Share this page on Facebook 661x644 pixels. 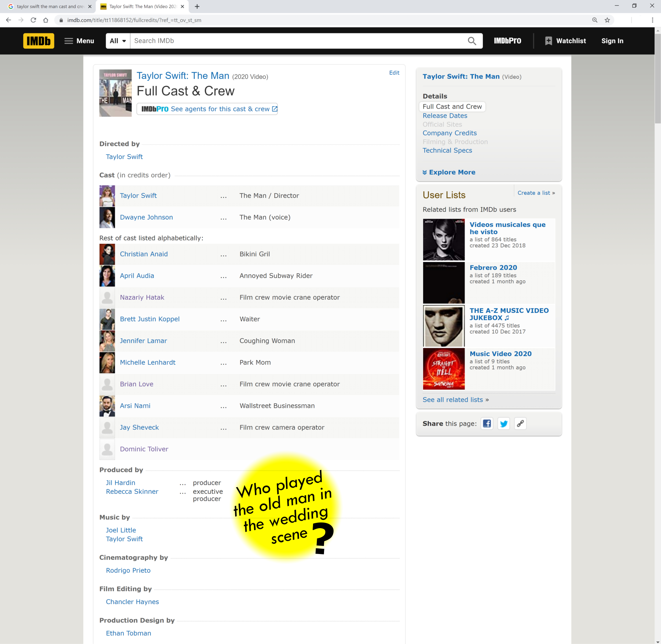tap(487, 423)
